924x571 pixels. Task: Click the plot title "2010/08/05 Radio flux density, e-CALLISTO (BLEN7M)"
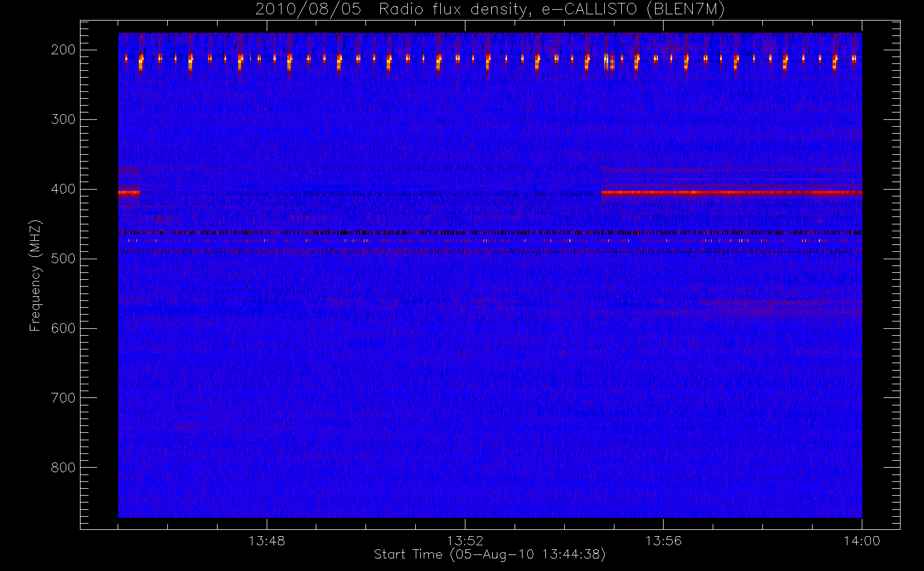[490, 10]
